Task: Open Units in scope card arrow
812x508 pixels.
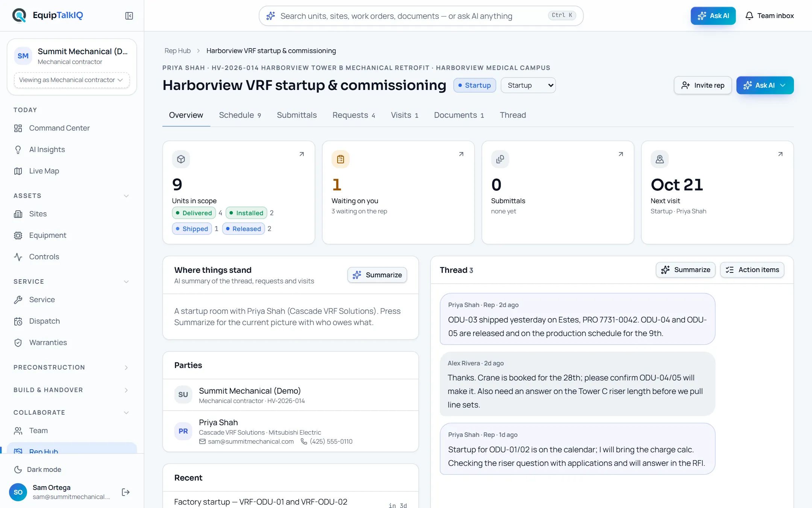Action: click(301, 154)
